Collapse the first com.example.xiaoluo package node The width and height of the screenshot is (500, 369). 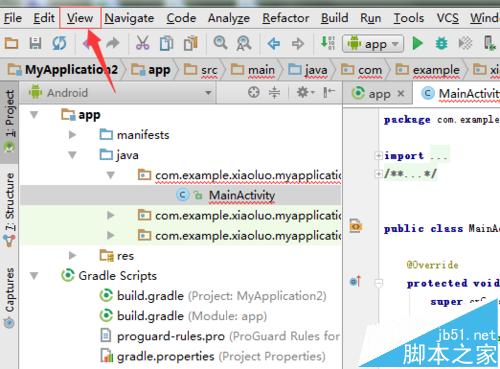tap(111, 175)
